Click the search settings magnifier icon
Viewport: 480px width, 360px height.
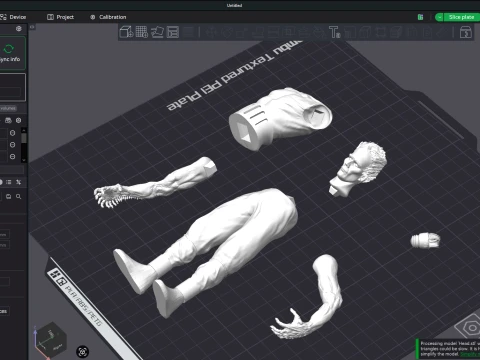(19, 197)
